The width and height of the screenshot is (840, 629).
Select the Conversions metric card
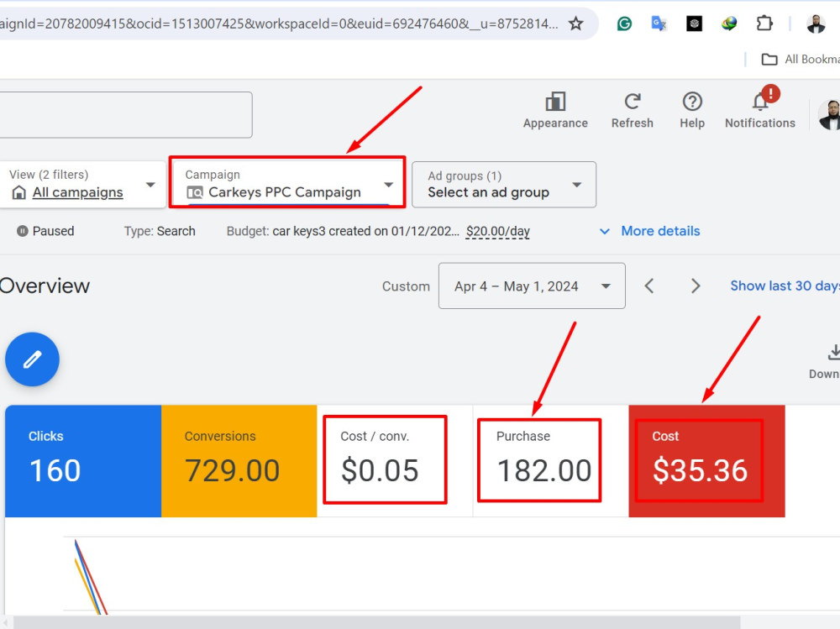tap(239, 461)
